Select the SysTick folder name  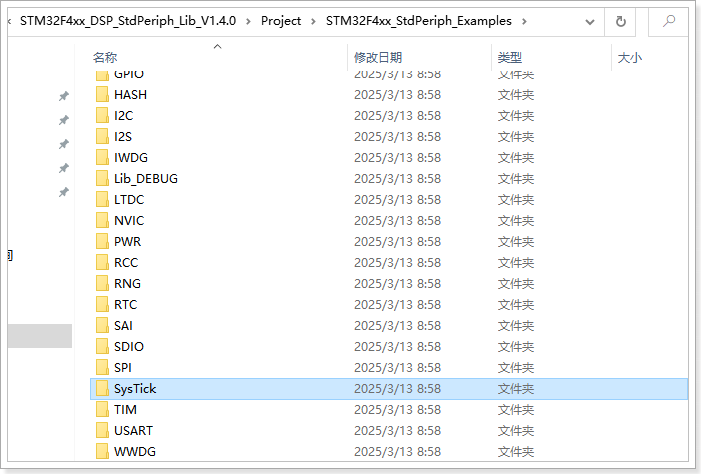135,389
